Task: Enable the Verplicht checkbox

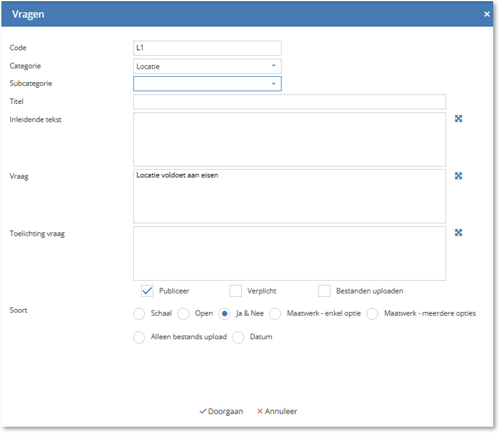Action: (236, 291)
